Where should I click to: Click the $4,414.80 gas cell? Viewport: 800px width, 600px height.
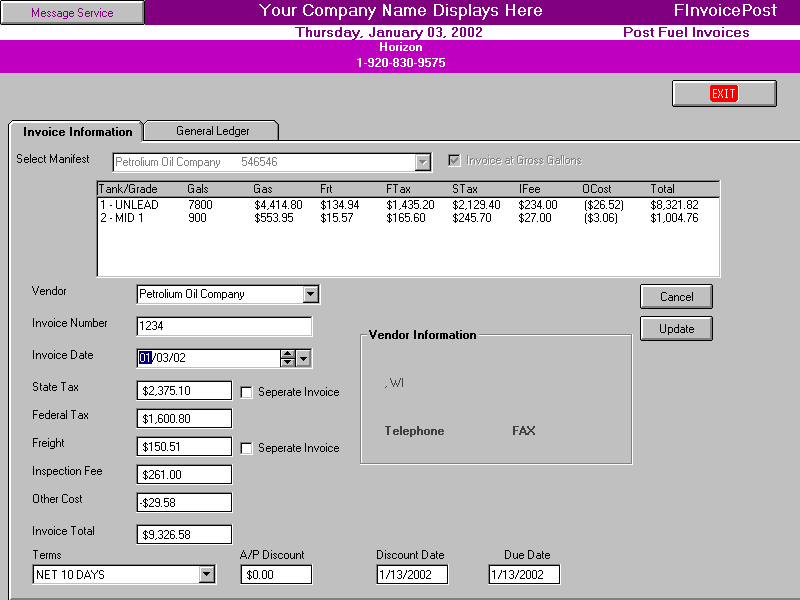278,205
